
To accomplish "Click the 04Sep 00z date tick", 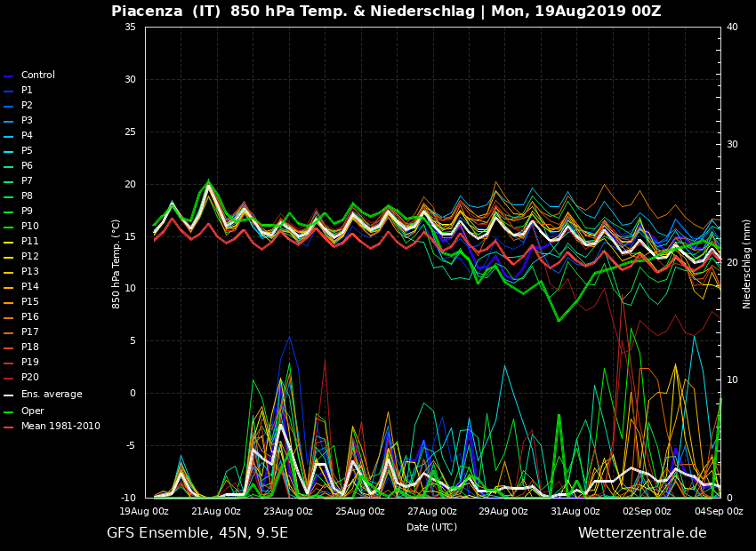I will (x=719, y=512).
